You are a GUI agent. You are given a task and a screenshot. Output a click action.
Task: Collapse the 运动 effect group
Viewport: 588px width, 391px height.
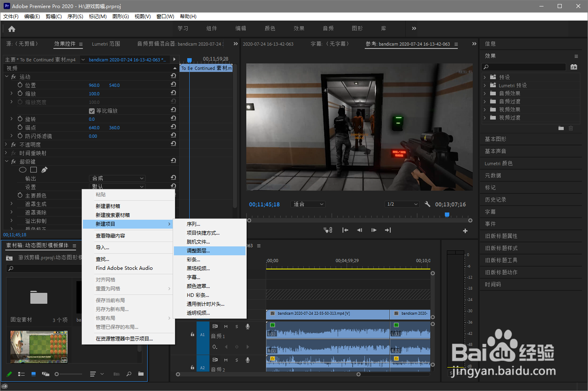click(6, 76)
